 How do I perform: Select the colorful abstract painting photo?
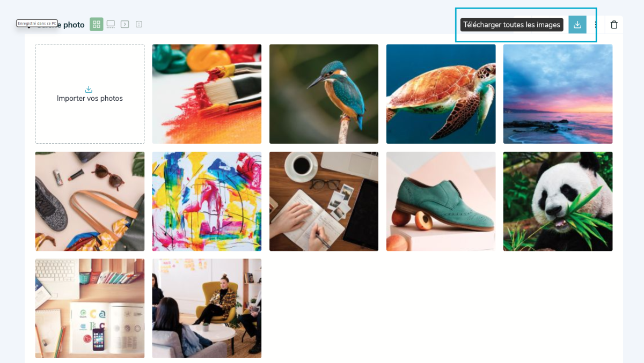(x=207, y=201)
